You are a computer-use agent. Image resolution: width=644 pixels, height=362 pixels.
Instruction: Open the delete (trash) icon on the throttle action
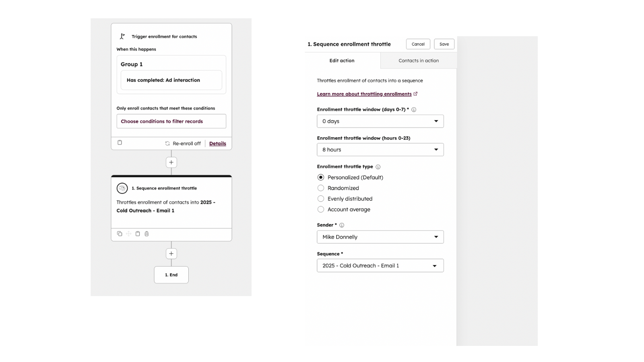[147, 234]
